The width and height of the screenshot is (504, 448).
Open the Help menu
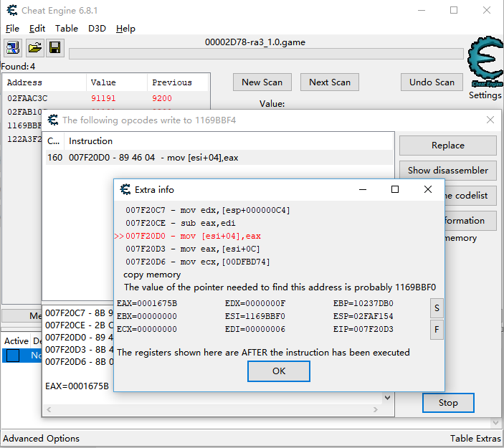pos(125,29)
